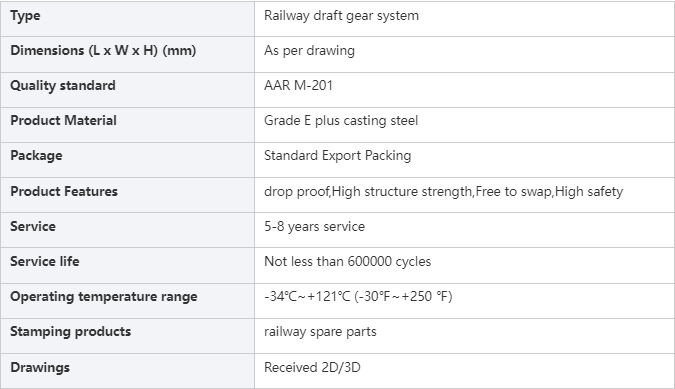Click the Product Features label

click(x=64, y=191)
